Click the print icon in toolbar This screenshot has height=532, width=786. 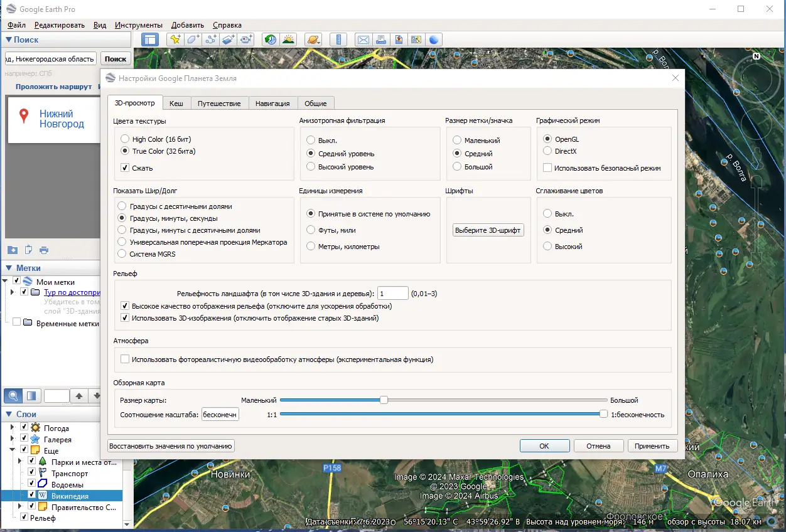[380, 40]
